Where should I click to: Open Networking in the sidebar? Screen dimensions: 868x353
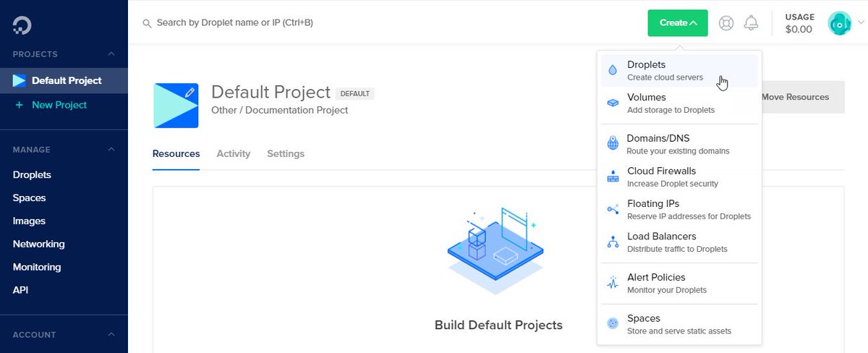[38, 244]
